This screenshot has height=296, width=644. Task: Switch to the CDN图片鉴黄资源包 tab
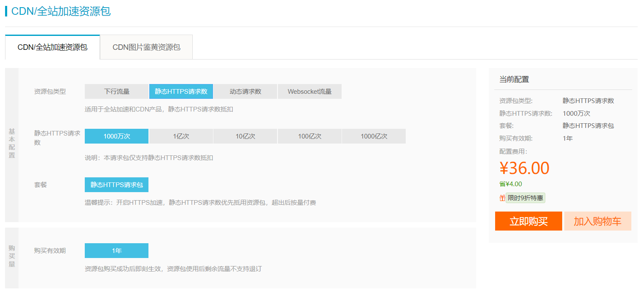[x=146, y=47]
